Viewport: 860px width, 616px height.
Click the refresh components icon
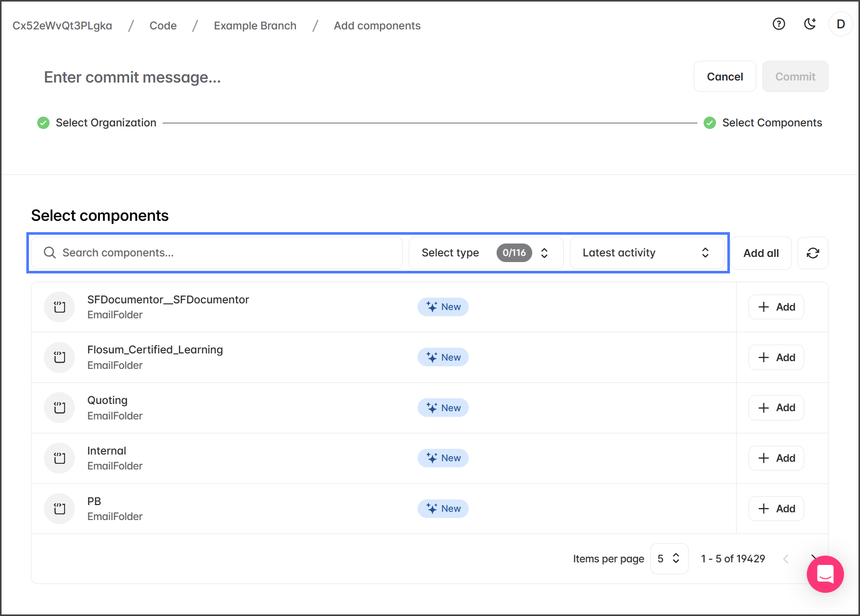tap(813, 253)
